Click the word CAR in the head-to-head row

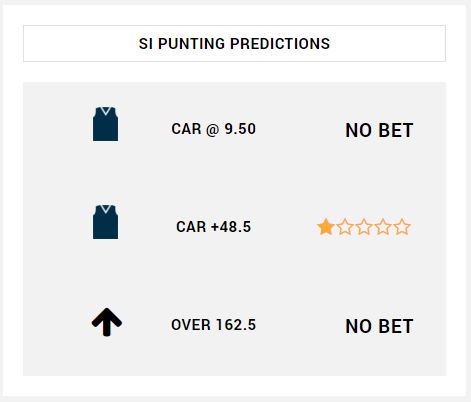(x=186, y=129)
